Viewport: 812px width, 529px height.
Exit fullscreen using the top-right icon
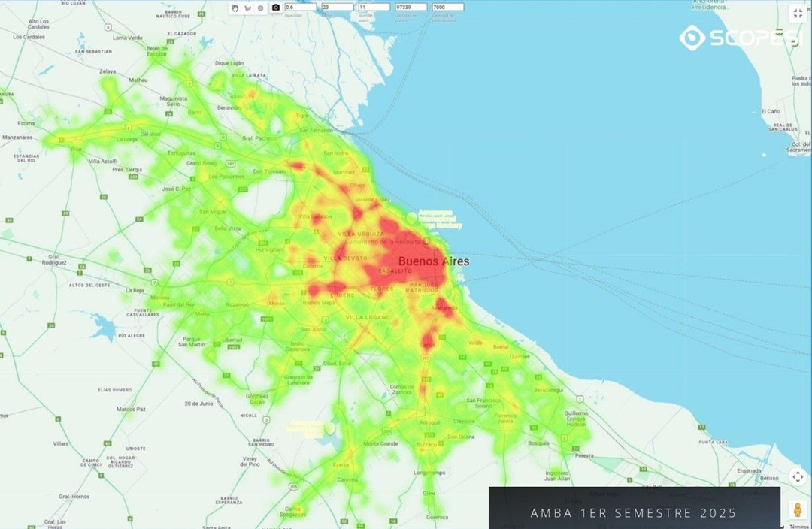pos(797,11)
